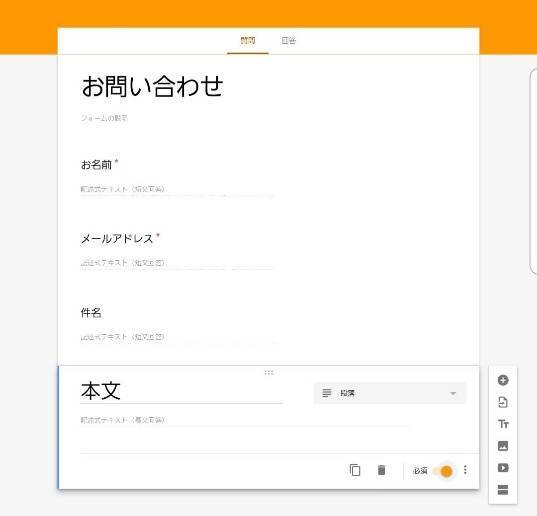Click the short-answer placeholder under 件名
The image size is (537, 516).
tap(123, 337)
